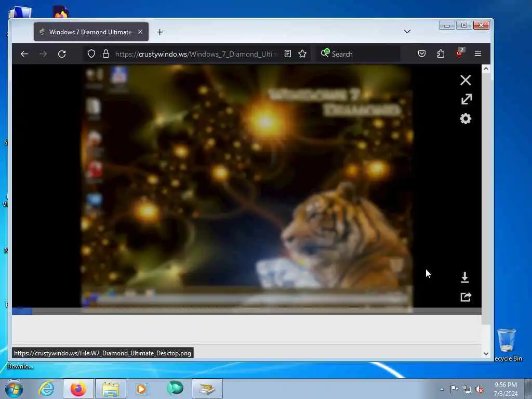Open Windows Media Player taskbar icon

pos(142,389)
